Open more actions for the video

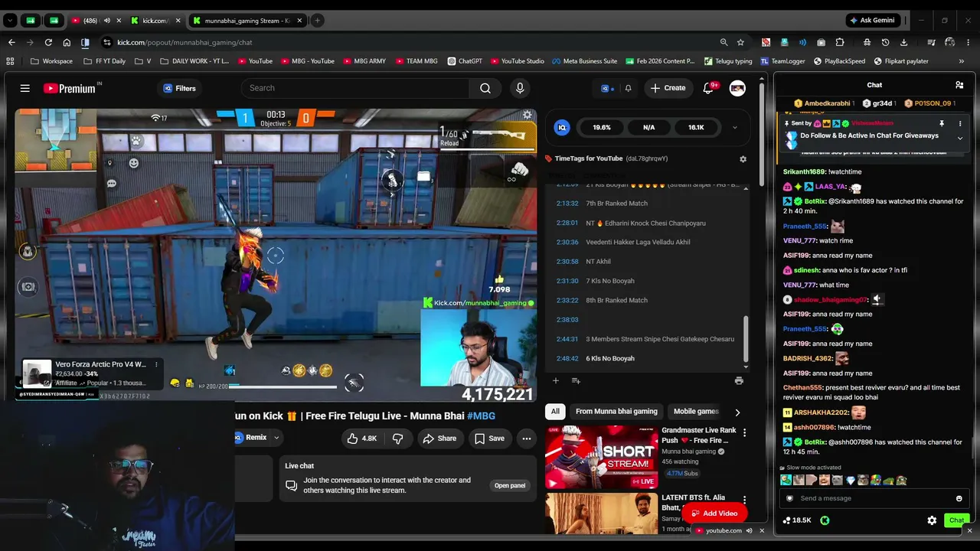point(527,439)
